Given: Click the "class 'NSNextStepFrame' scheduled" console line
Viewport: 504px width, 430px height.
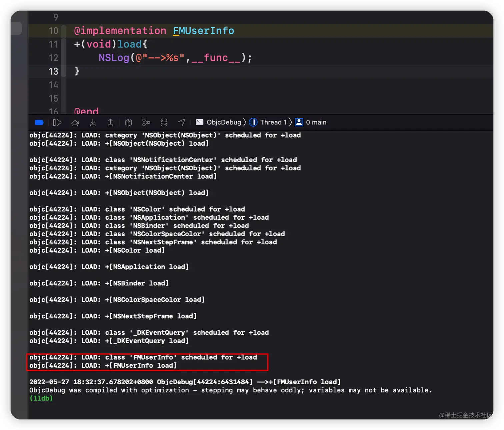Looking at the screenshot, I should point(153,242).
